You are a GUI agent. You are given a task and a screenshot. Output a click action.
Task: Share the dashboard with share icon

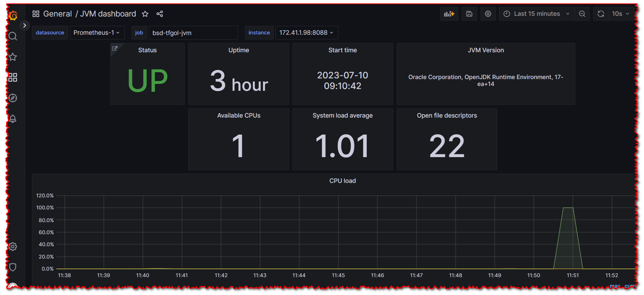coord(160,14)
